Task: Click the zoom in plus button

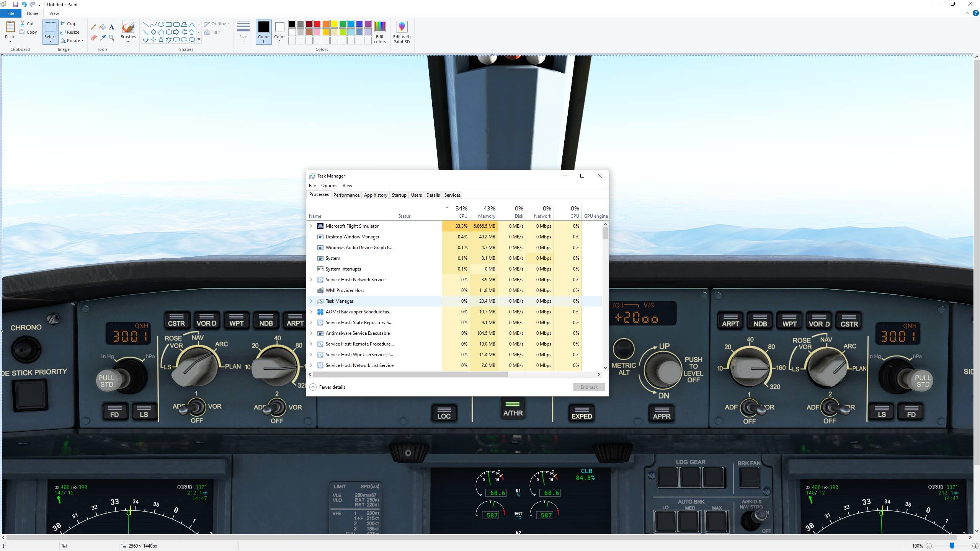Action: [x=975, y=546]
